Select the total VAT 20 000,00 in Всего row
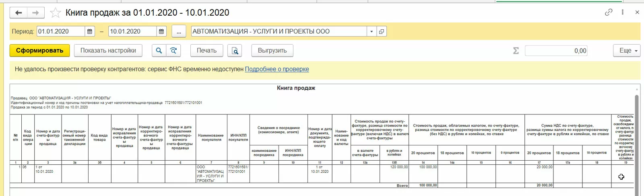644x196 pixels. pos(539,186)
